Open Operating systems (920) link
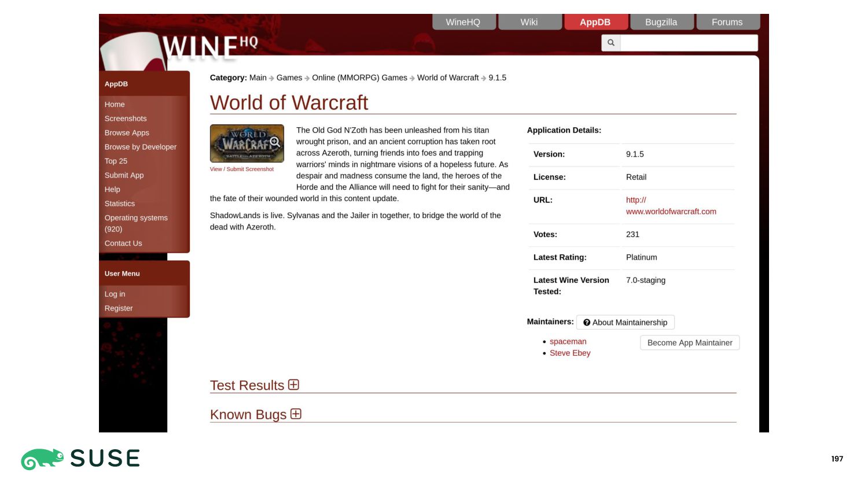This screenshot has width=868, height=488. pos(136,223)
